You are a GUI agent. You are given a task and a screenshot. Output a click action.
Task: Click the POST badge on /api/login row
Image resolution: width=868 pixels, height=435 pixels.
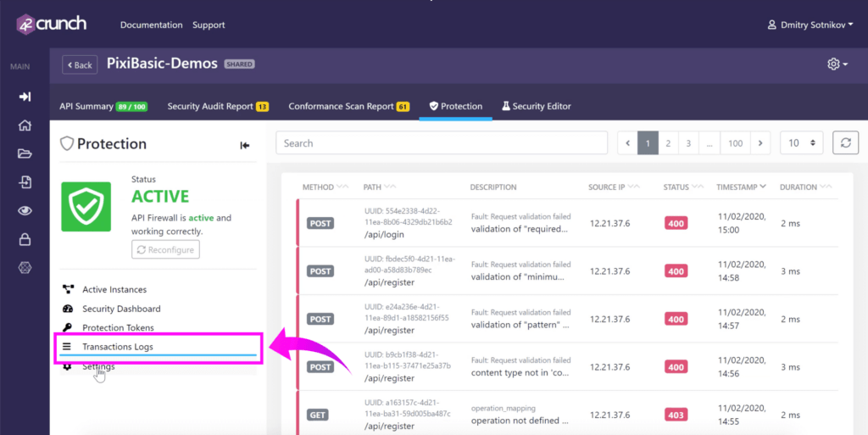[320, 224]
